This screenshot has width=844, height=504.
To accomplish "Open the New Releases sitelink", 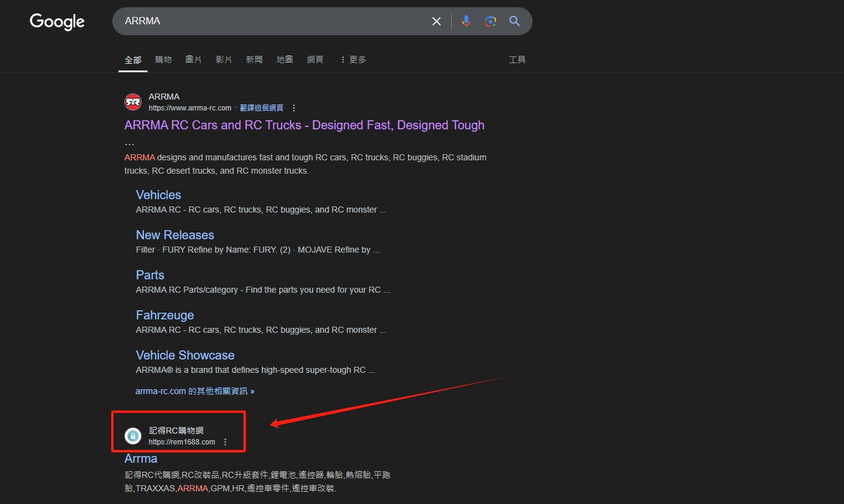I will tap(175, 235).
